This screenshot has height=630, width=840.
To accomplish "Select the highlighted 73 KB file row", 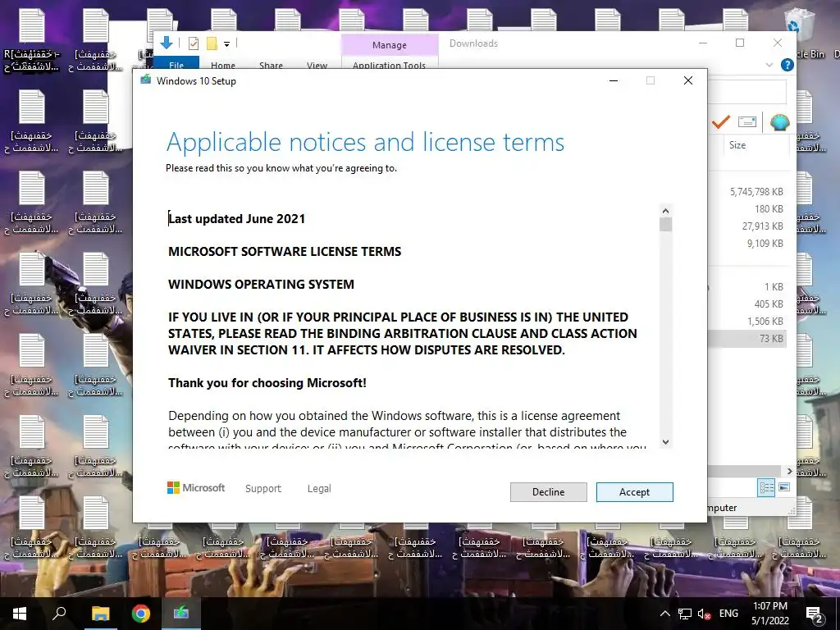I will [x=748, y=338].
